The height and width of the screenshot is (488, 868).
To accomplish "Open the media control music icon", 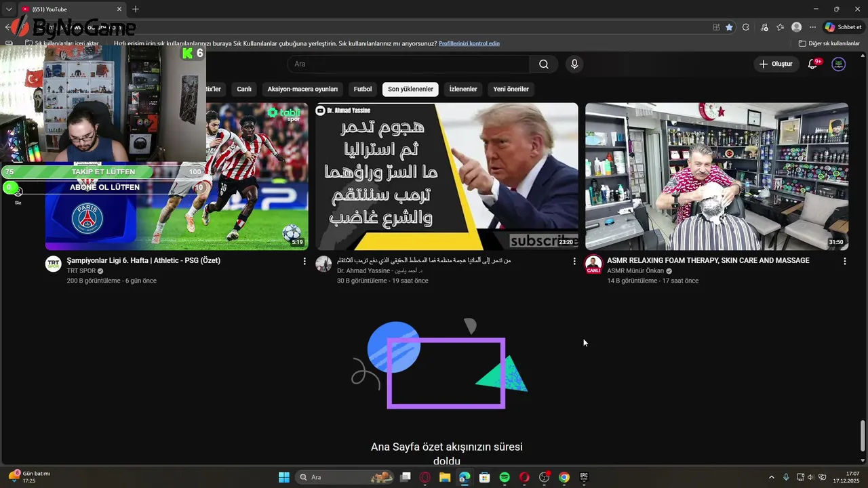I will pyautogui.click(x=764, y=27).
